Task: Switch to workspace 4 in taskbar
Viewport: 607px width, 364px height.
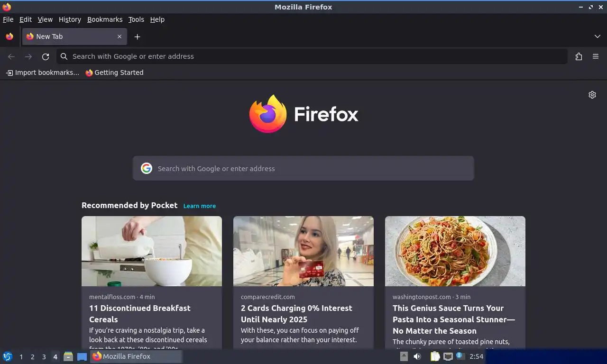Action: (55, 357)
